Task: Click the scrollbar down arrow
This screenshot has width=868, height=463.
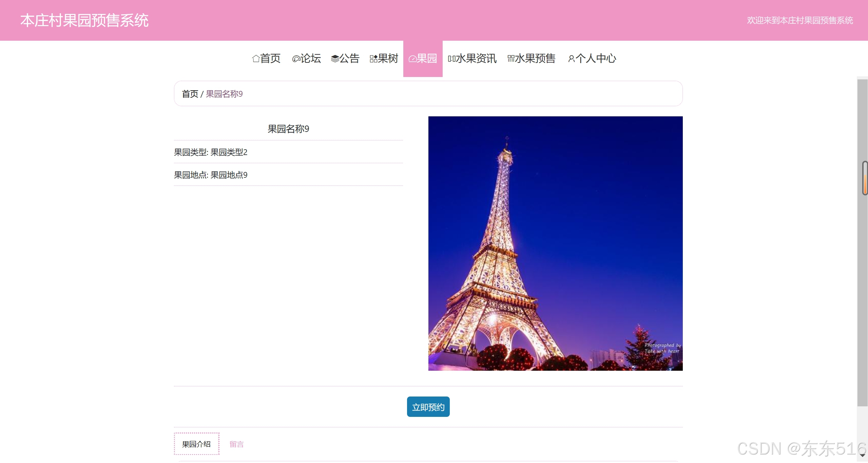Action: (x=863, y=455)
